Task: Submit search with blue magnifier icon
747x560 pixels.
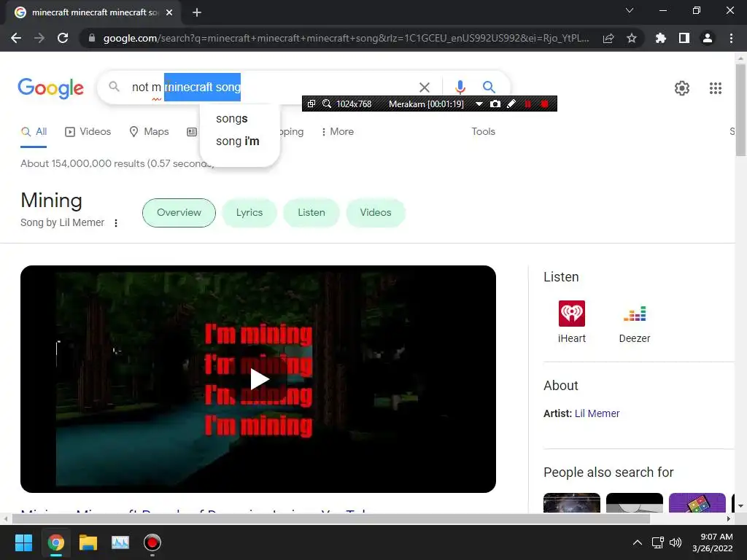Action: click(x=488, y=87)
